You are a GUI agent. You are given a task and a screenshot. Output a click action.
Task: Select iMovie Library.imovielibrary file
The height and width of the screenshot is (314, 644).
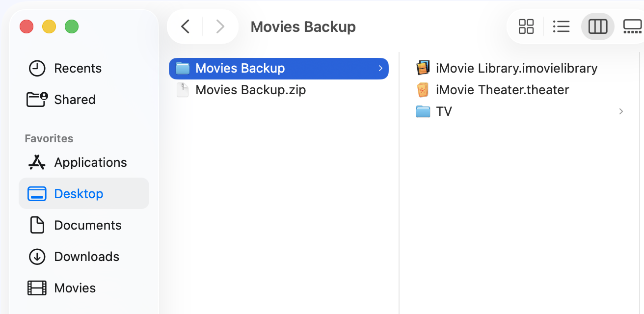[516, 68]
